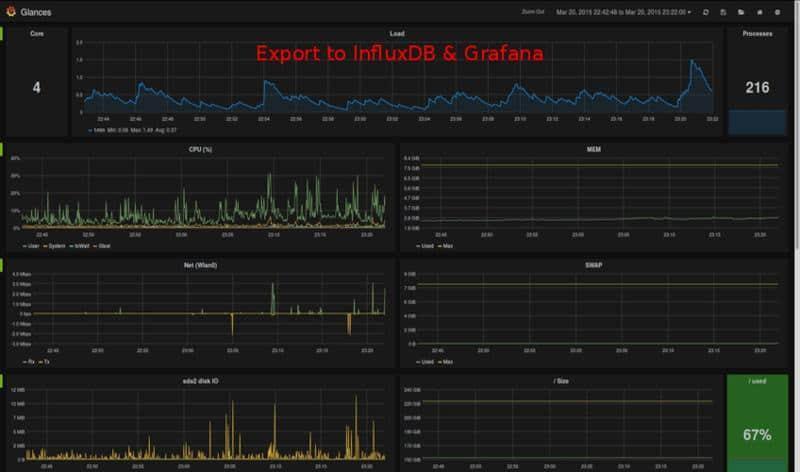Open dashboard settings gear icon
The image size is (800, 472).
tap(777, 12)
